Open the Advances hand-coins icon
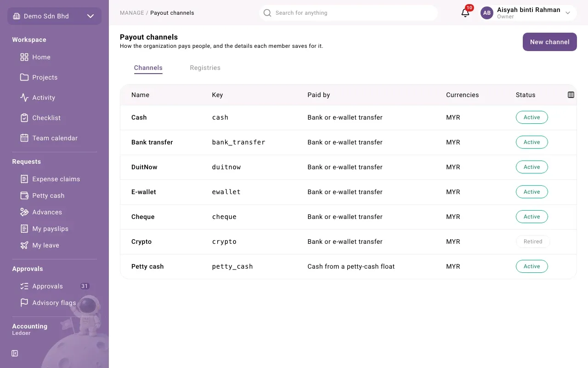The image size is (588, 368). [x=24, y=212]
